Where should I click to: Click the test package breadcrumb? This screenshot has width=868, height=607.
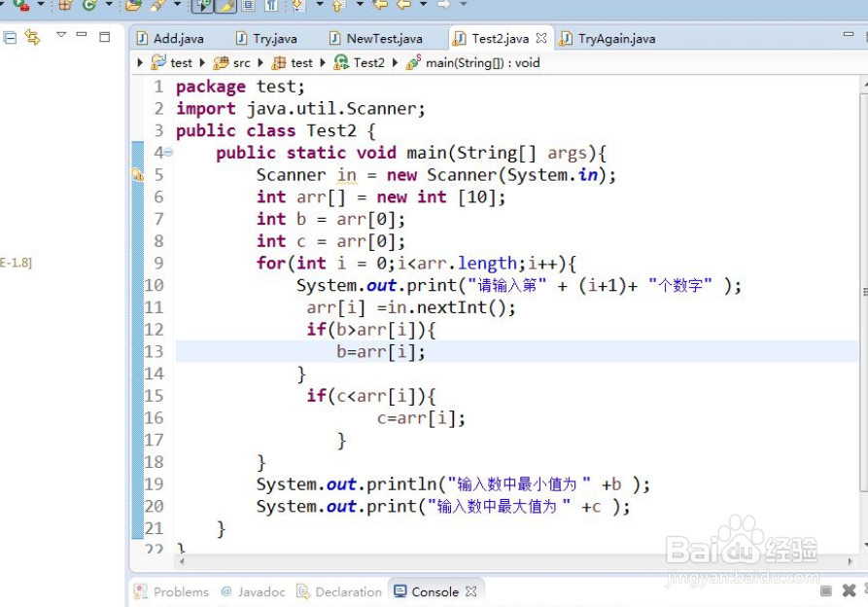coord(293,62)
